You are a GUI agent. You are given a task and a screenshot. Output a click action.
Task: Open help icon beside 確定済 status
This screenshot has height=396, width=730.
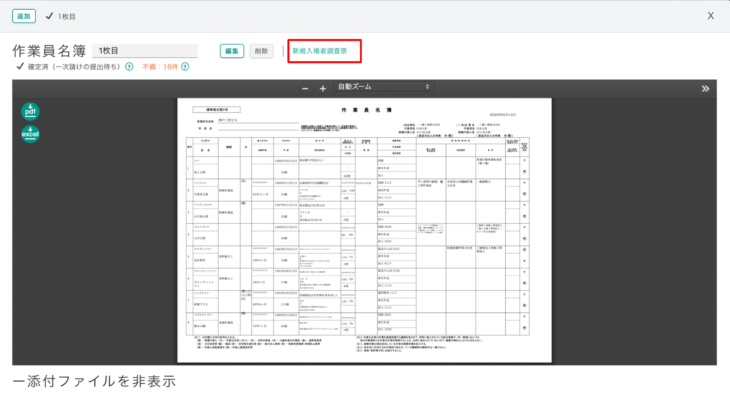129,67
